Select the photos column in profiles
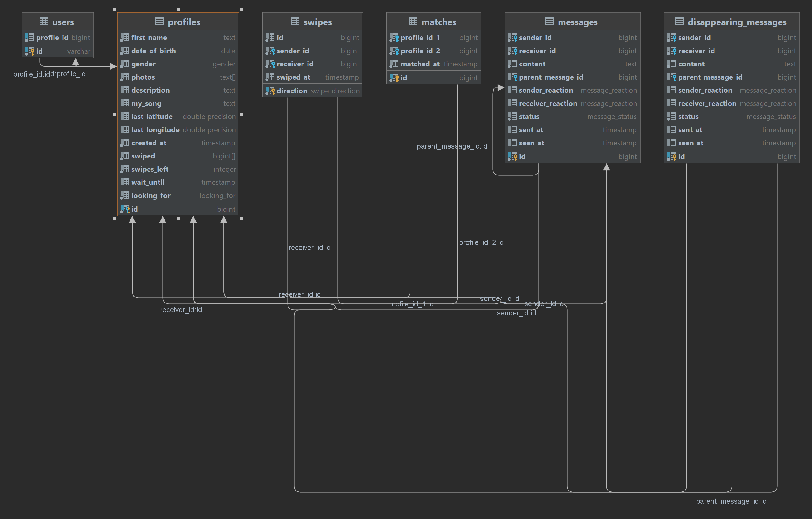The image size is (812, 519). 178,77
